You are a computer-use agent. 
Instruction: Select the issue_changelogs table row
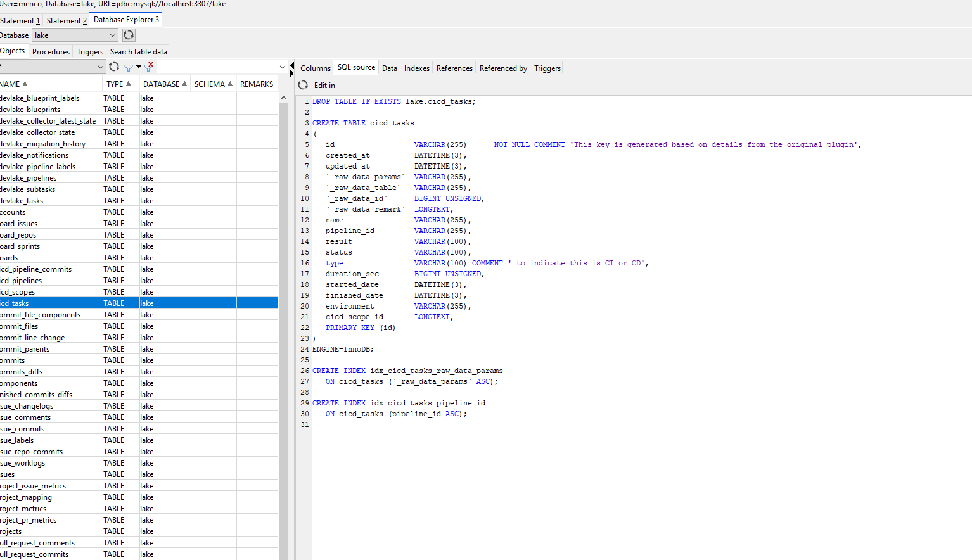click(x=139, y=405)
